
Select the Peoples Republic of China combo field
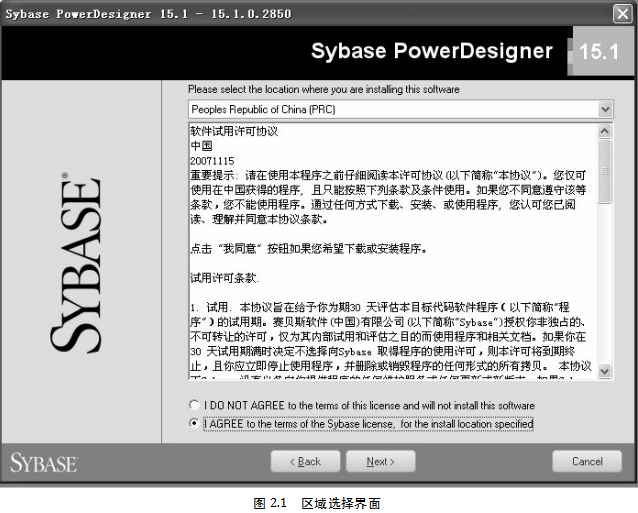click(x=392, y=108)
